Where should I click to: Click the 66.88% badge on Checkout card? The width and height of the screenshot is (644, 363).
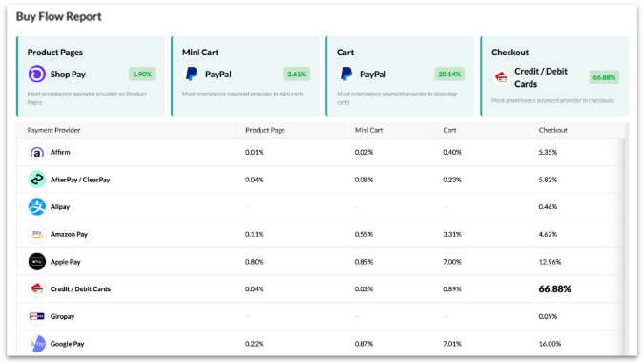click(604, 77)
